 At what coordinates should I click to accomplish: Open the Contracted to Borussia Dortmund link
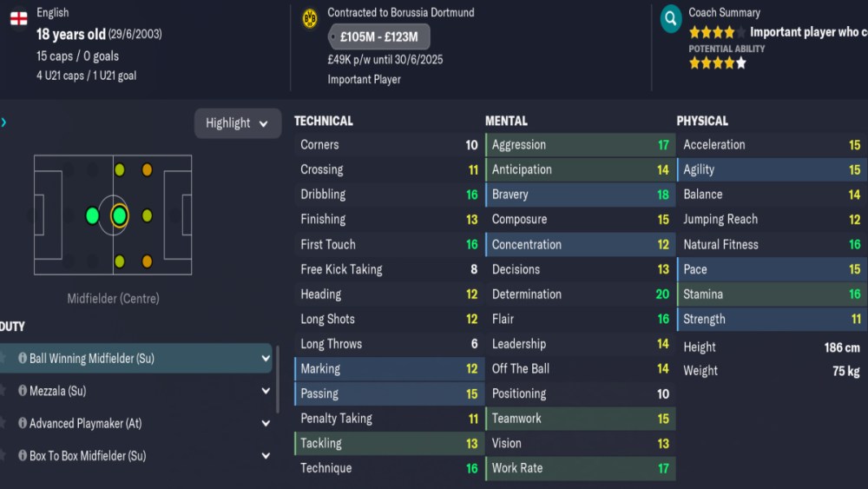click(401, 13)
